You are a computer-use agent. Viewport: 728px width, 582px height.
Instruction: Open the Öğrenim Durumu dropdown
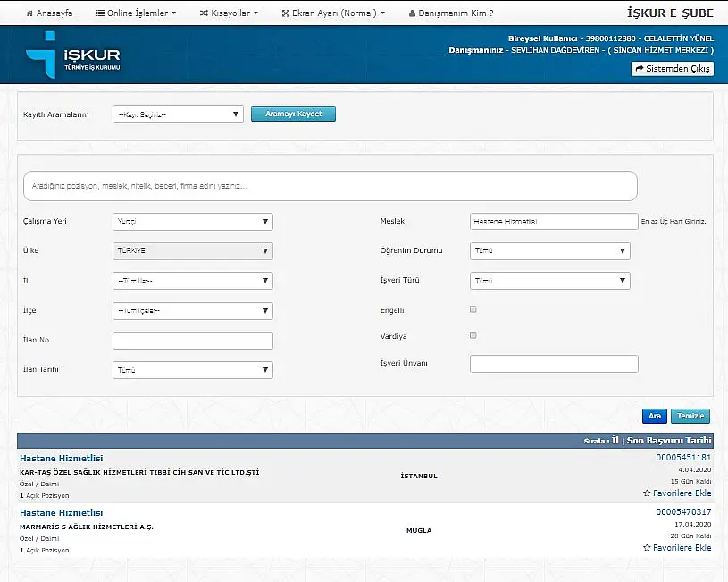549,250
